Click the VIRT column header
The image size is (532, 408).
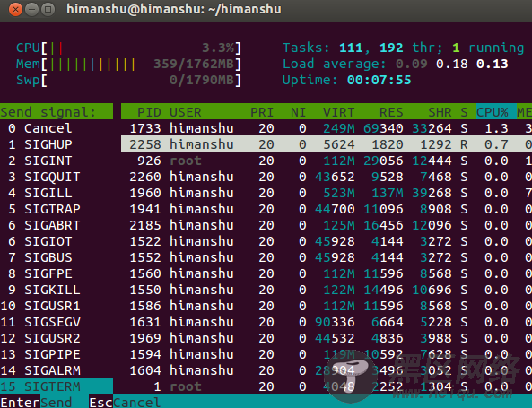click(x=338, y=112)
